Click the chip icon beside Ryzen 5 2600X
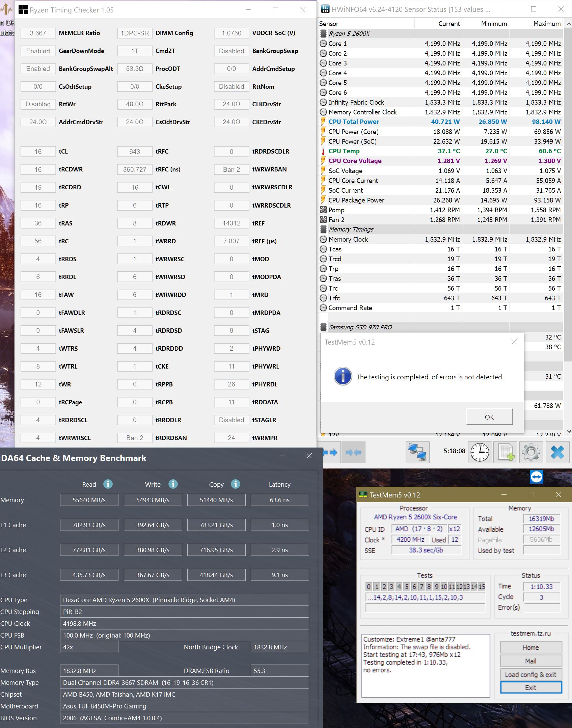Image resolution: width=572 pixels, height=728 pixels. point(323,33)
